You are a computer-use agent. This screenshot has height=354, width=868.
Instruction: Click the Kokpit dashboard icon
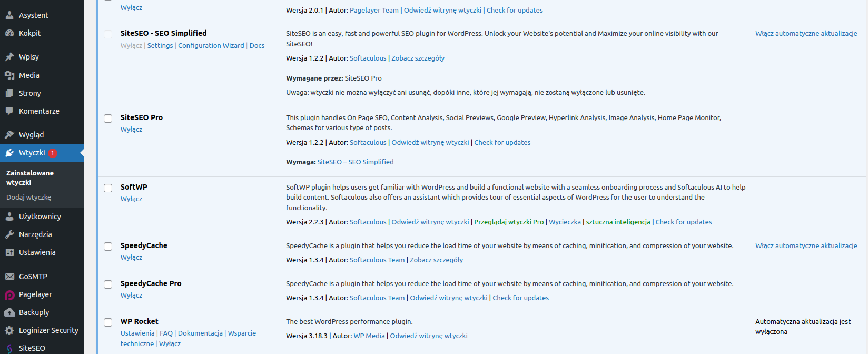pos(9,33)
